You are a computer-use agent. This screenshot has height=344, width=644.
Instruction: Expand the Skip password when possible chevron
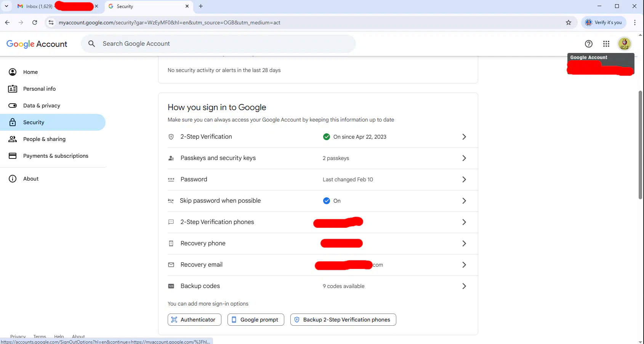click(464, 201)
